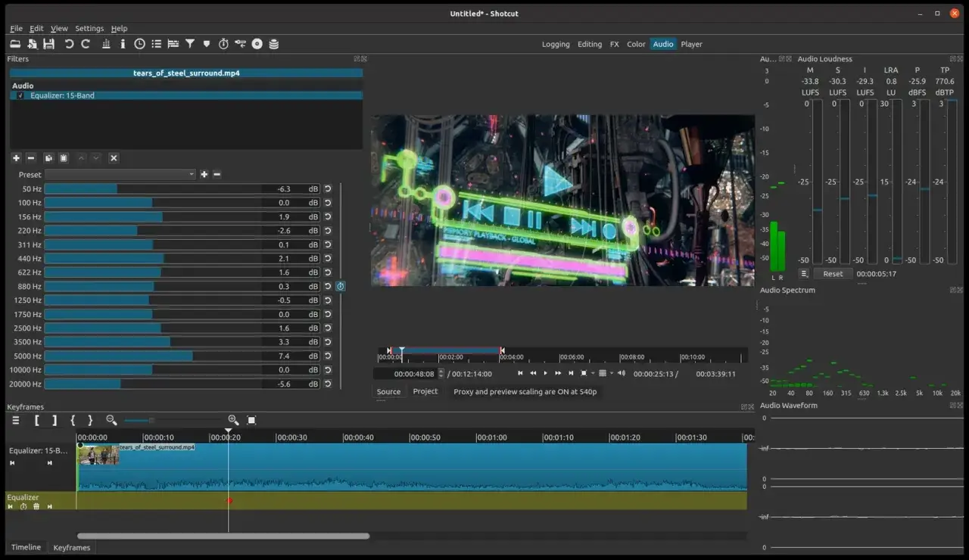
Task: Disable the Equalizer: 15-Band filter checkbox
Action: tap(19, 95)
